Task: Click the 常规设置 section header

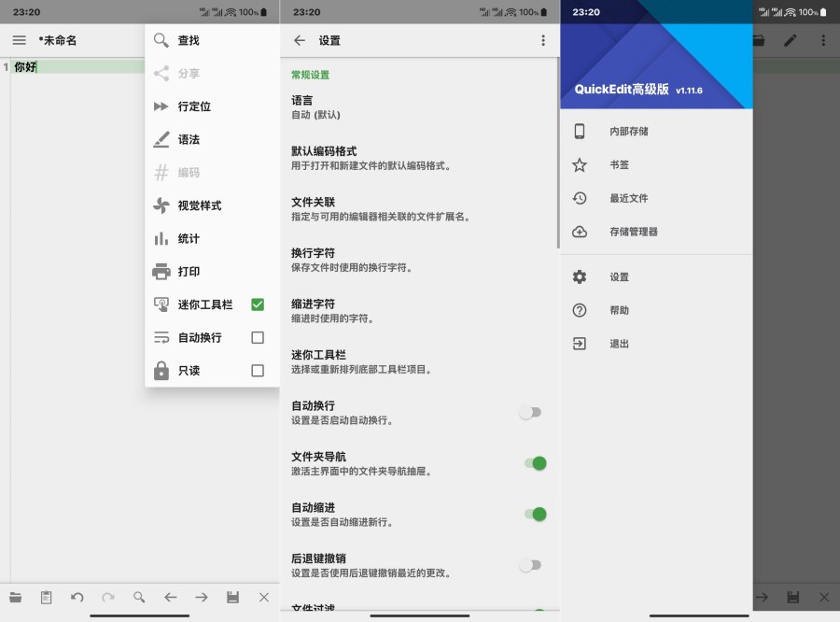Action: click(x=310, y=75)
